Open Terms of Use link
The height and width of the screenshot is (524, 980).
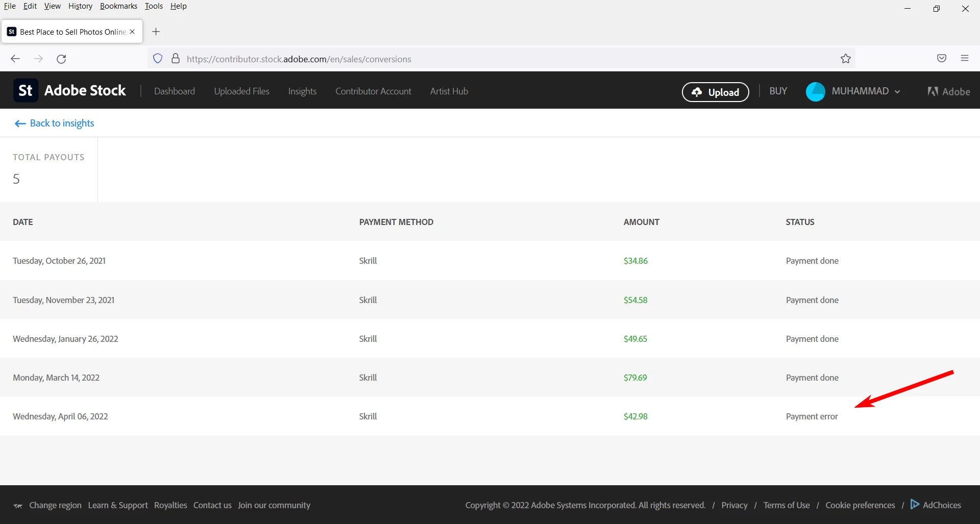click(787, 505)
